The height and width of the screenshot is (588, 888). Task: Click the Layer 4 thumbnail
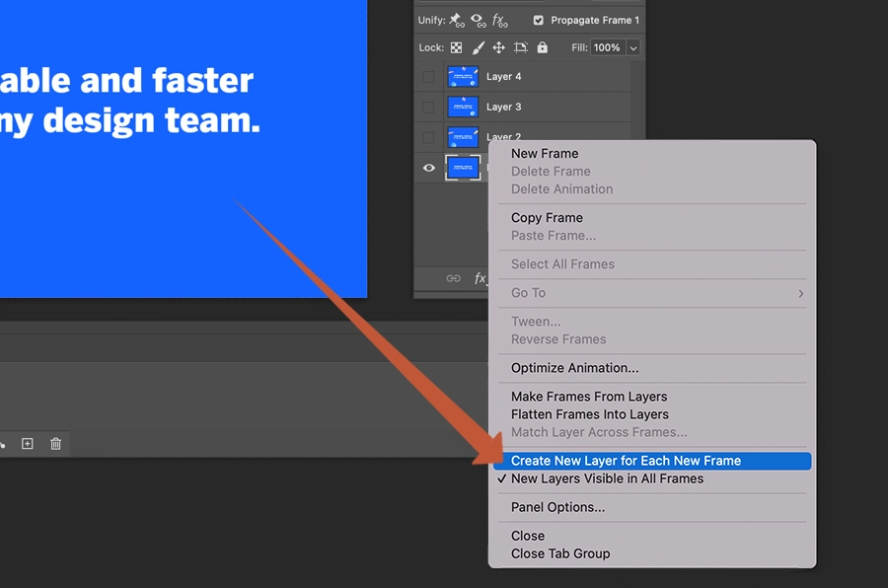pos(462,76)
